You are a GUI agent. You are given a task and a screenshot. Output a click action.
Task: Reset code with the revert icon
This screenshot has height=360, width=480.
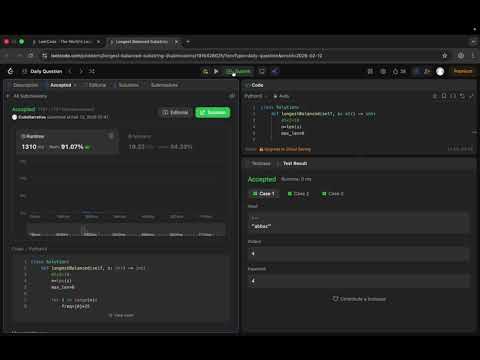coord(462,96)
